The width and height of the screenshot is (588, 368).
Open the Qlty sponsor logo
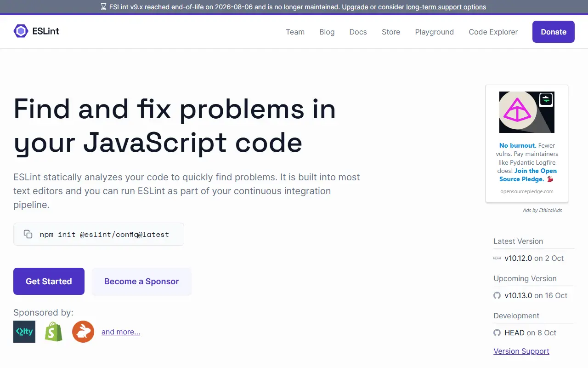[x=24, y=332]
